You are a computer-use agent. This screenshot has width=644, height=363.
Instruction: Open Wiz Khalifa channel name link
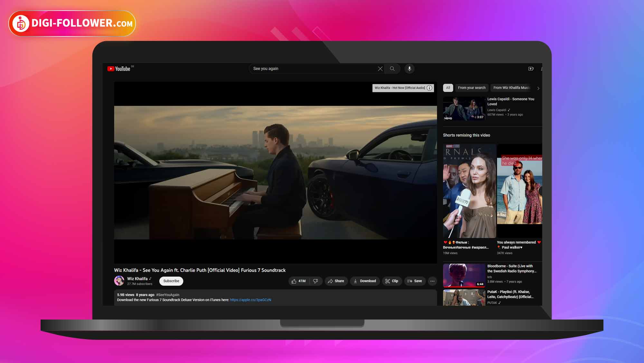[x=137, y=279]
